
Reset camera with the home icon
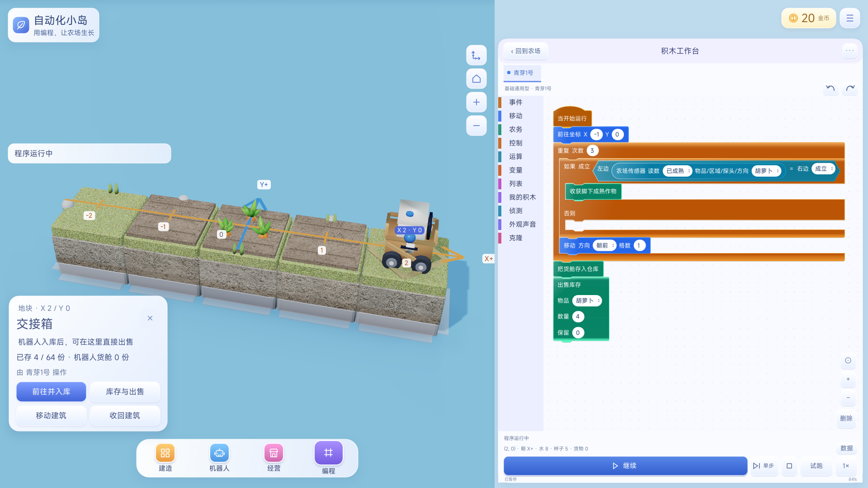[x=476, y=79]
